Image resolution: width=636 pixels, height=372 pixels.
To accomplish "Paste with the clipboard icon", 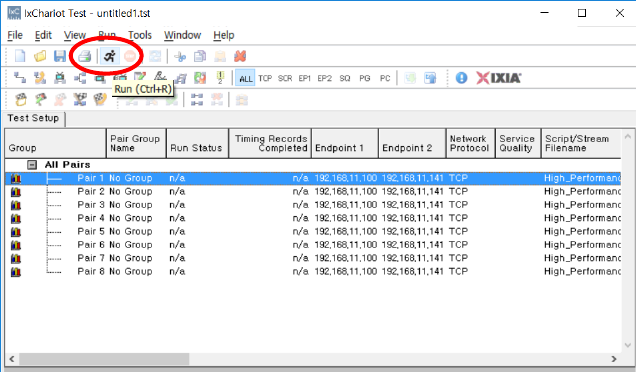I will tap(220, 56).
